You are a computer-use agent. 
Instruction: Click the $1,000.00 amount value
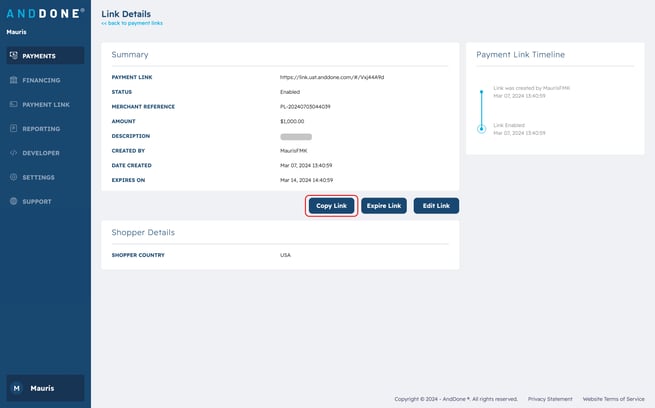[x=292, y=122]
